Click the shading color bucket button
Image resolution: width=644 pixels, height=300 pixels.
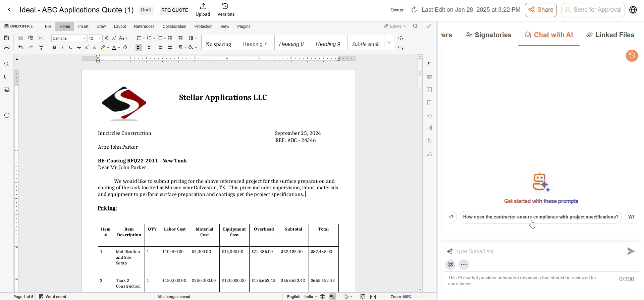click(x=191, y=48)
